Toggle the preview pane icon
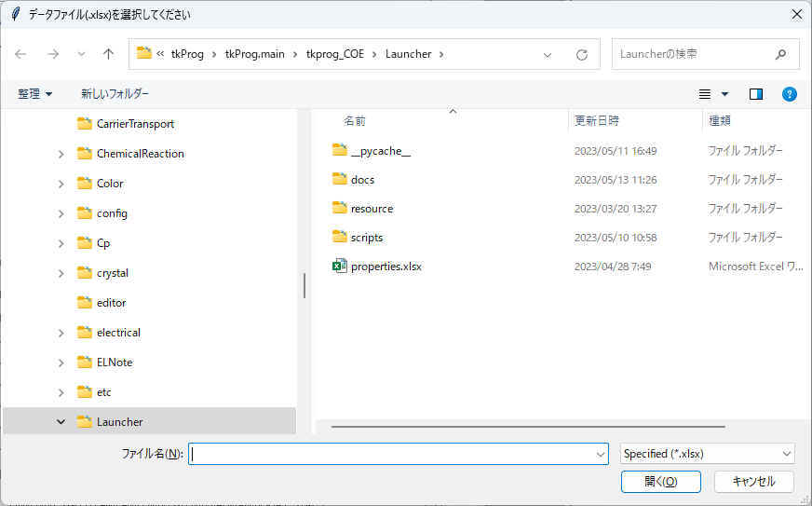Image resolution: width=812 pixels, height=506 pixels. click(755, 94)
